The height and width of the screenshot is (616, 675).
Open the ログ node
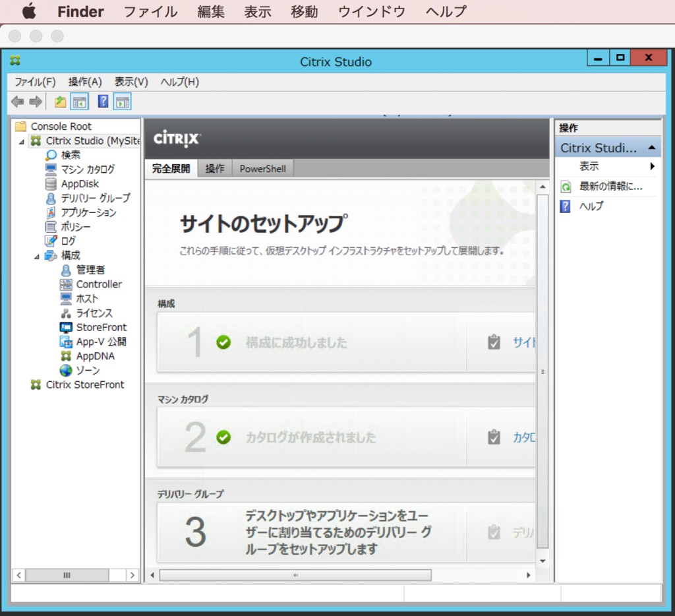click(x=68, y=241)
